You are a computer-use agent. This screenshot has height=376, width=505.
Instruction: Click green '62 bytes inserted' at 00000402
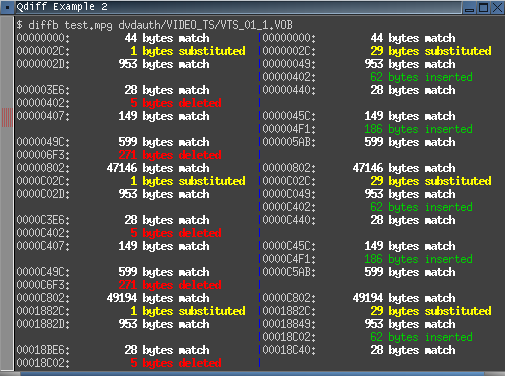click(421, 77)
